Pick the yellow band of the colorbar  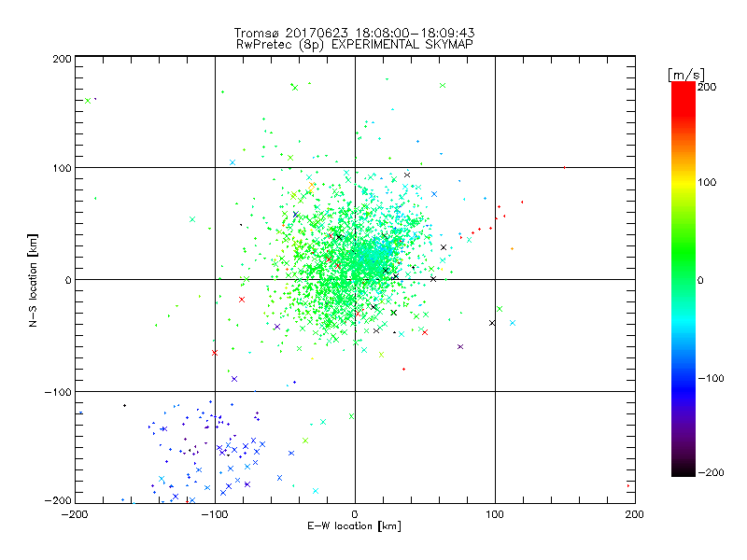coord(684,182)
